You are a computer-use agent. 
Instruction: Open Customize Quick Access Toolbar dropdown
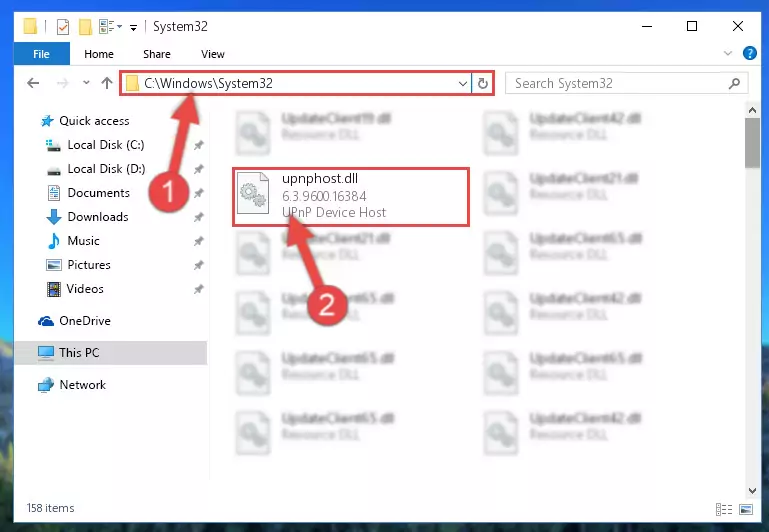133,27
